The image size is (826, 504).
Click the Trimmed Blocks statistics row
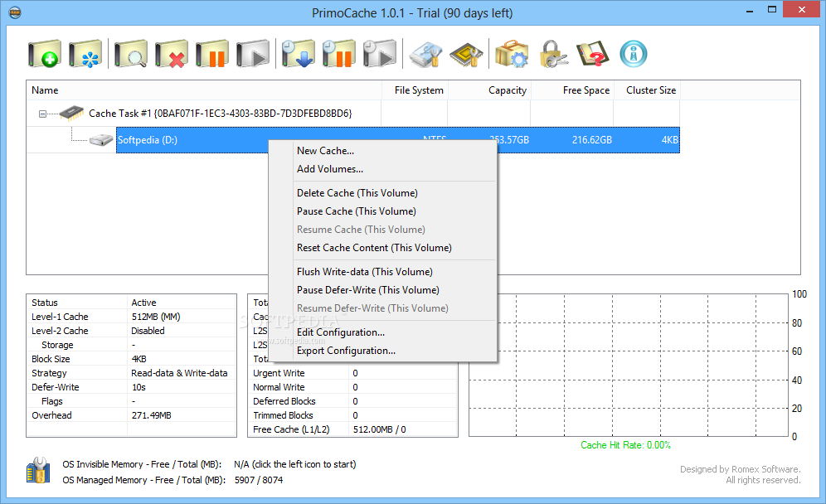point(352,415)
